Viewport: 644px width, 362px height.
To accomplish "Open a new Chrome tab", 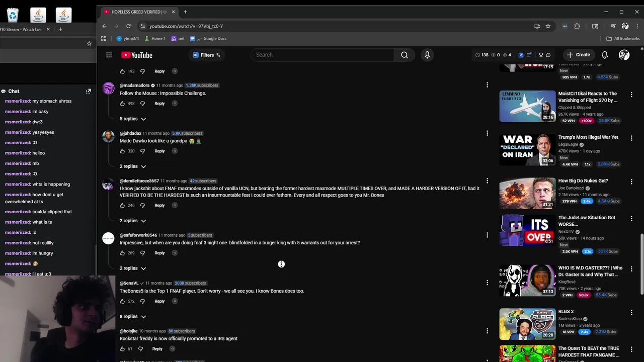I will click(x=185, y=12).
